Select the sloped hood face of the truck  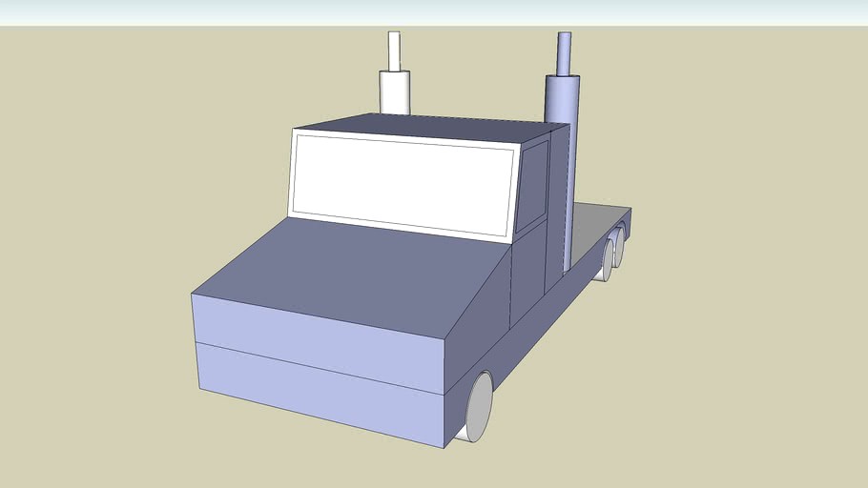pyautogui.click(x=354, y=275)
